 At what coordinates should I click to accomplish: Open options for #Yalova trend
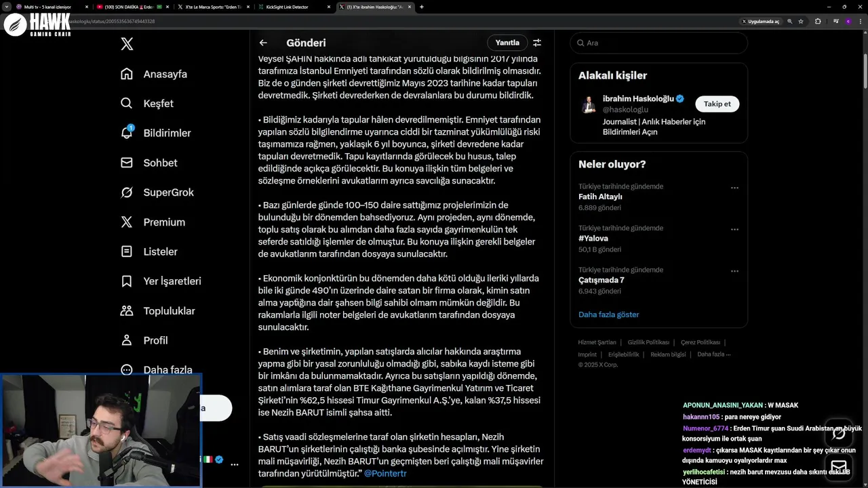[734, 229]
